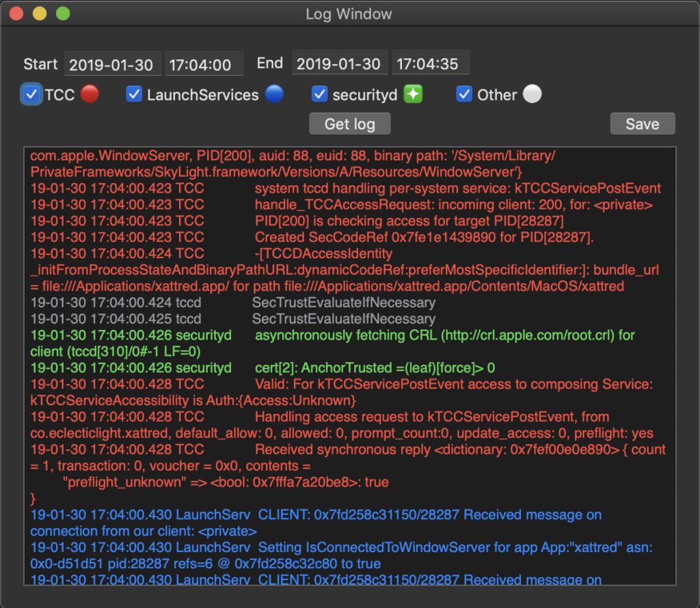Uncheck the TCC checkbox
This screenshot has width=700, height=608.
pyautogui.click(x=31, y=94)
